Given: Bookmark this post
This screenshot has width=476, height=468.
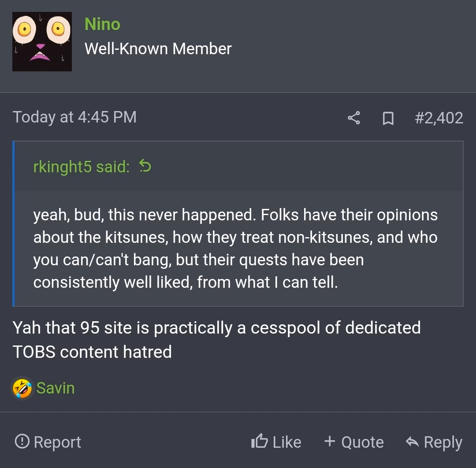Looking at the screenshot, I should point(388,118).
